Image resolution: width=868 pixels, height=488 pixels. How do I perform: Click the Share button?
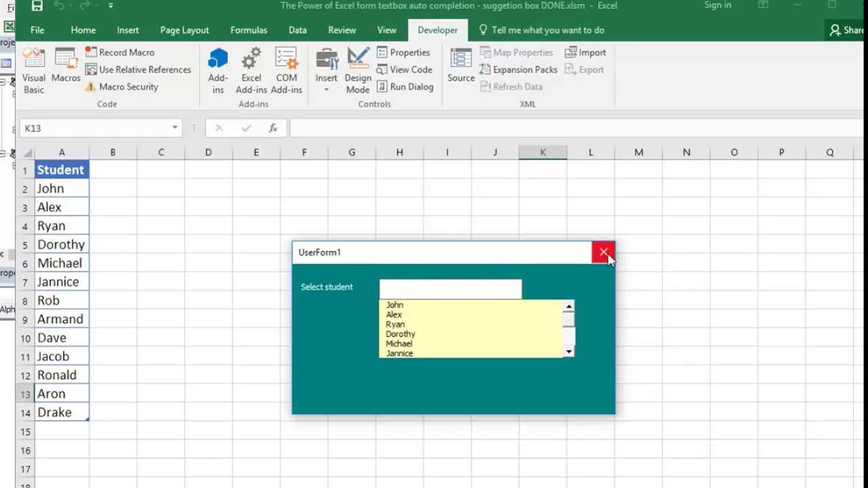846,30
